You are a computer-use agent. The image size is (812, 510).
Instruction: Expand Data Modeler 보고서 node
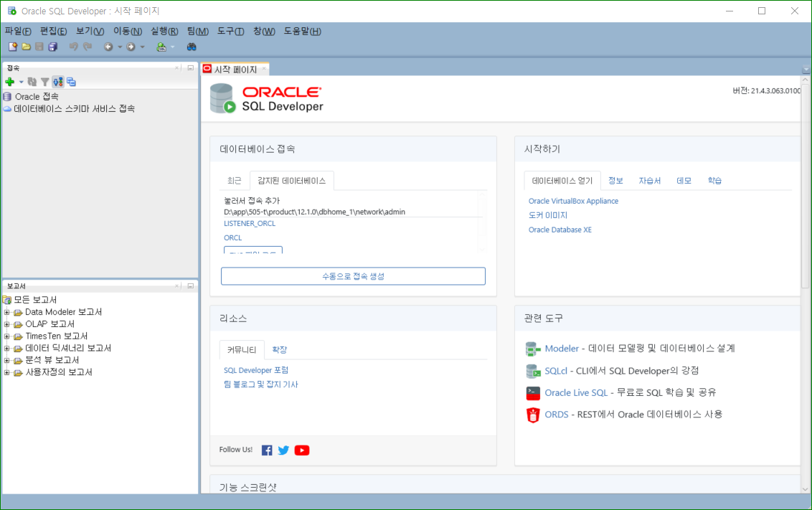[6, 312]
